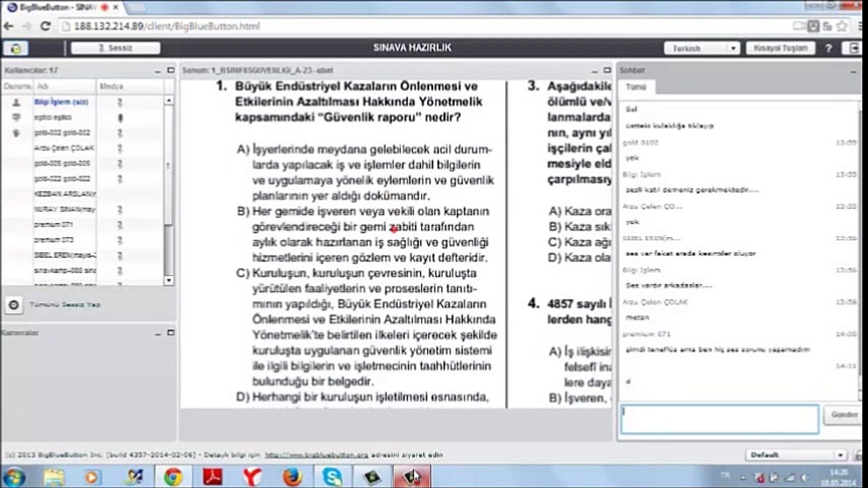This screenshot has height=488, width=868.
Task: Click presenter status icon for eğitici row
Action: click(16, 117)
